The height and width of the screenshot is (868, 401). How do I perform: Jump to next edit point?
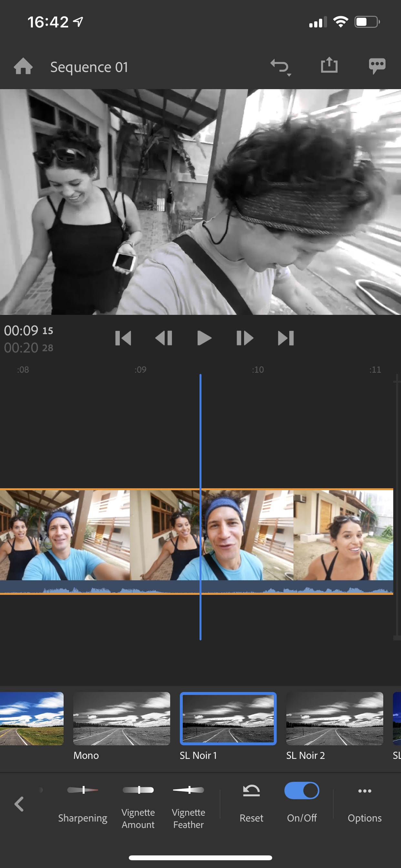(x=286, y=338)
